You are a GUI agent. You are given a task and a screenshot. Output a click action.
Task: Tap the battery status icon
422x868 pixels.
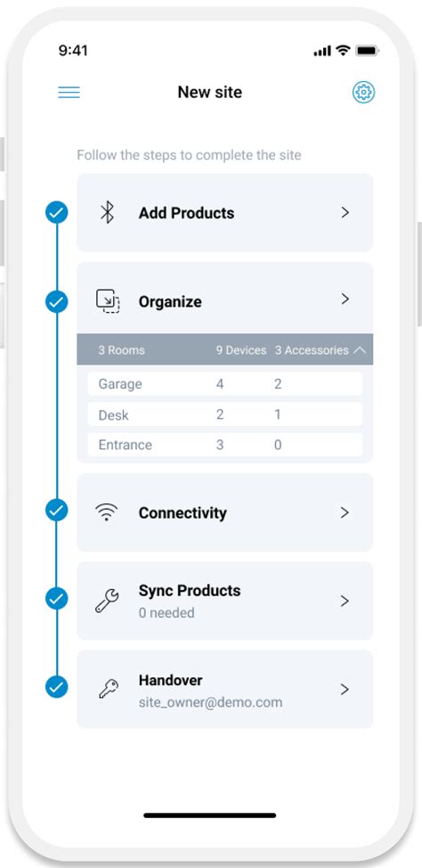click(x=367, y=51)
